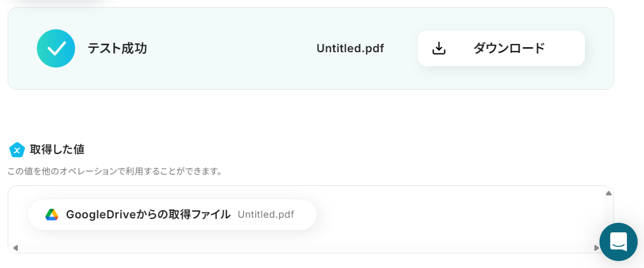Screen dimensions: 644x268
Task: Click the 取得した値 section heading
Action: [57, 150]
